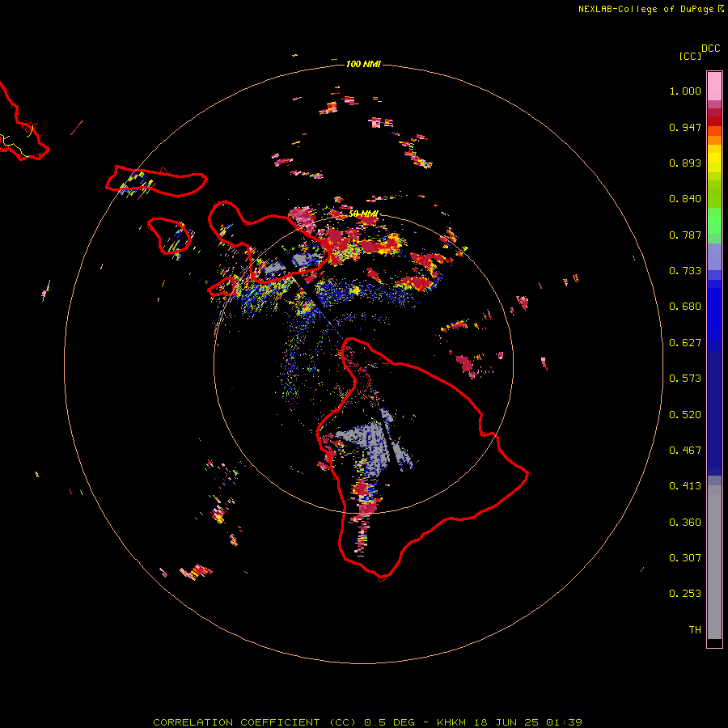Viewport: 728px width, 728px height.
Task: Click the 0.947 legend value
Action: [685, 127]
